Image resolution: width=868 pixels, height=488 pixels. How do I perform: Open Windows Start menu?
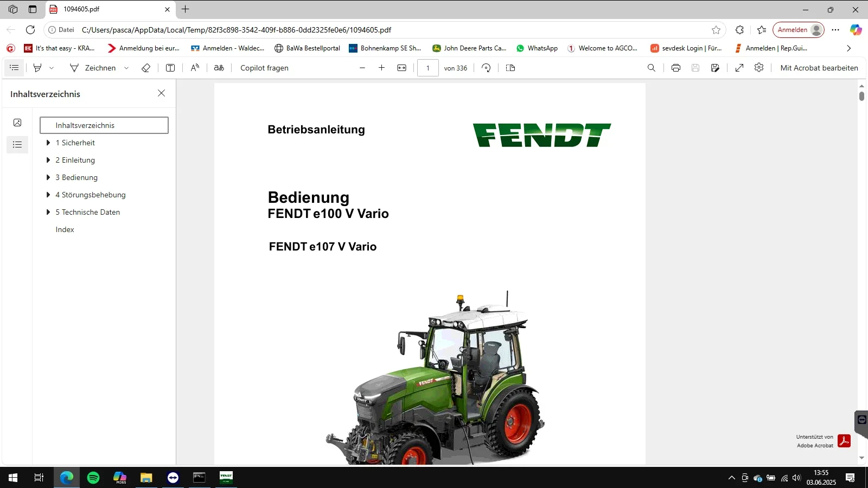(13, 478)
